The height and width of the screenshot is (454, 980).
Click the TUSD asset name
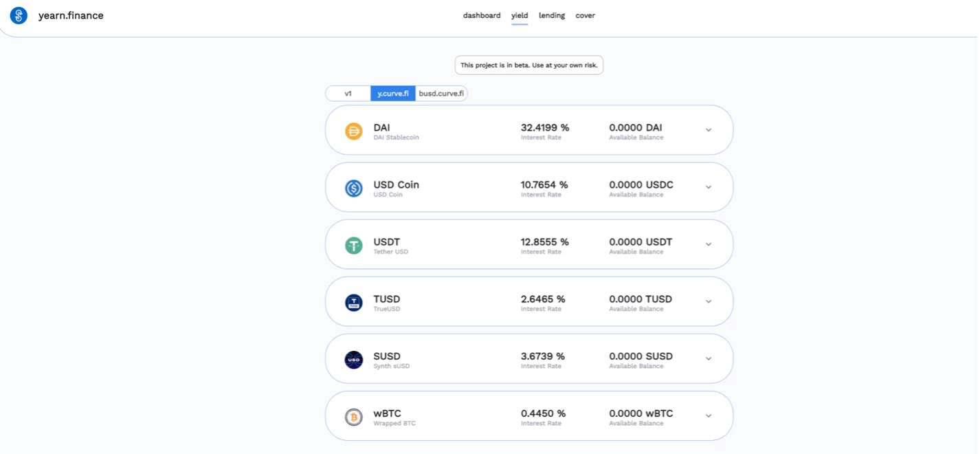(387, 299)
